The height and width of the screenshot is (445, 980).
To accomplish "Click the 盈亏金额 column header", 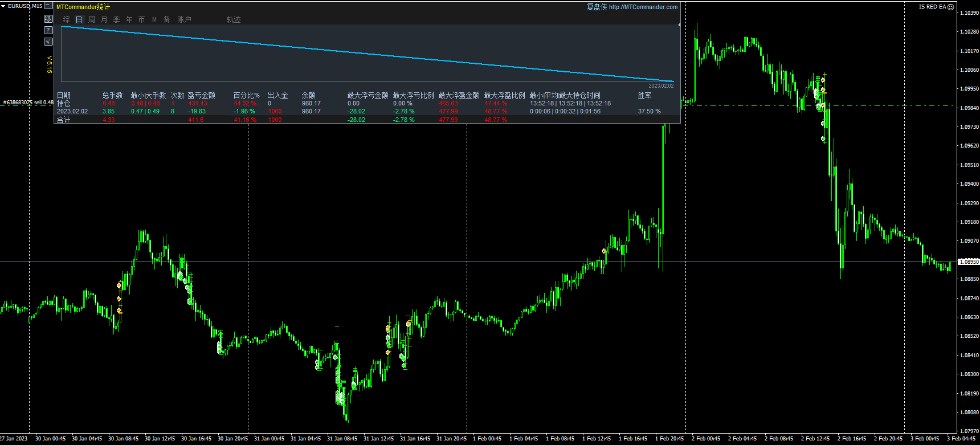I will coord(201,95).
